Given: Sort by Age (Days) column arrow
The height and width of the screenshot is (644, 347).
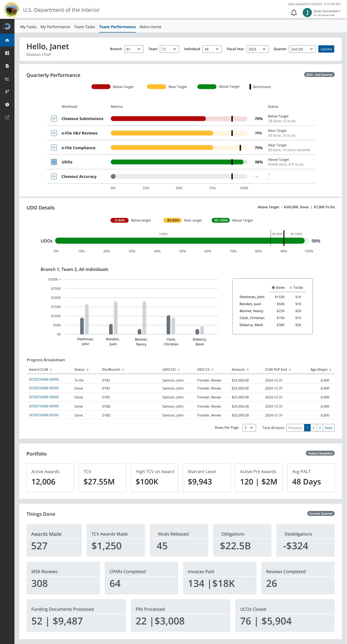Looking at the screenshot, I should point(331,369).
